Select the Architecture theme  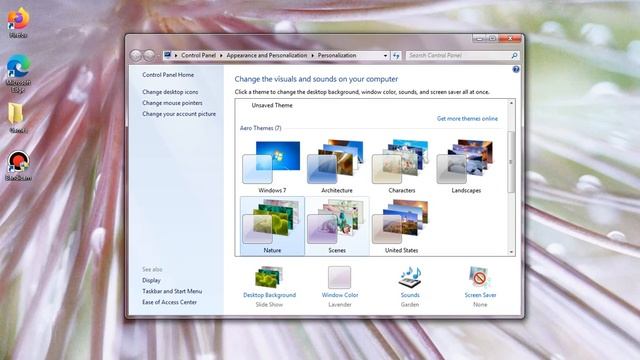click(337, 166)
